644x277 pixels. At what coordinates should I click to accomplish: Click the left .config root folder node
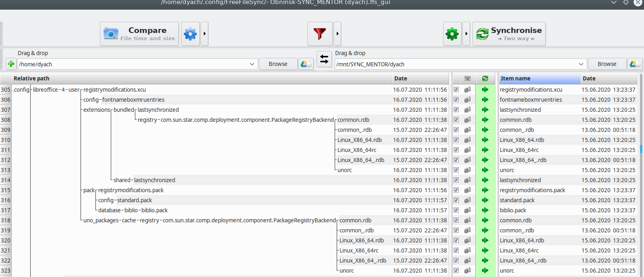click(21, 90)
